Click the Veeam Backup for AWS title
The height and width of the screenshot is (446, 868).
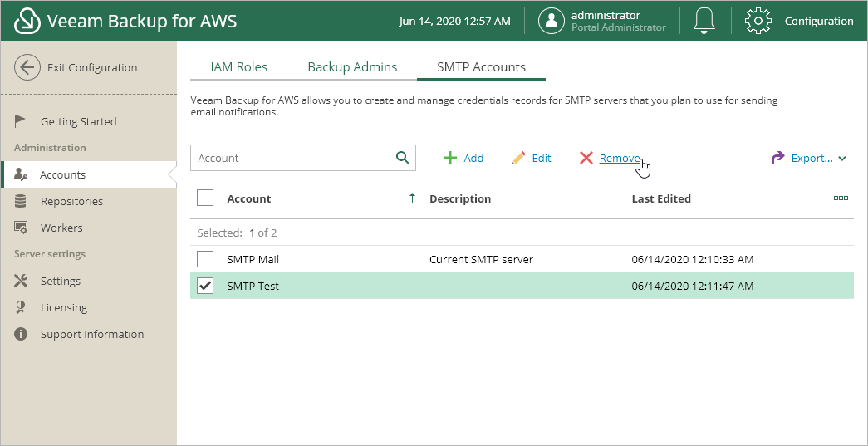pyautogui.click(x=142, y=21)
